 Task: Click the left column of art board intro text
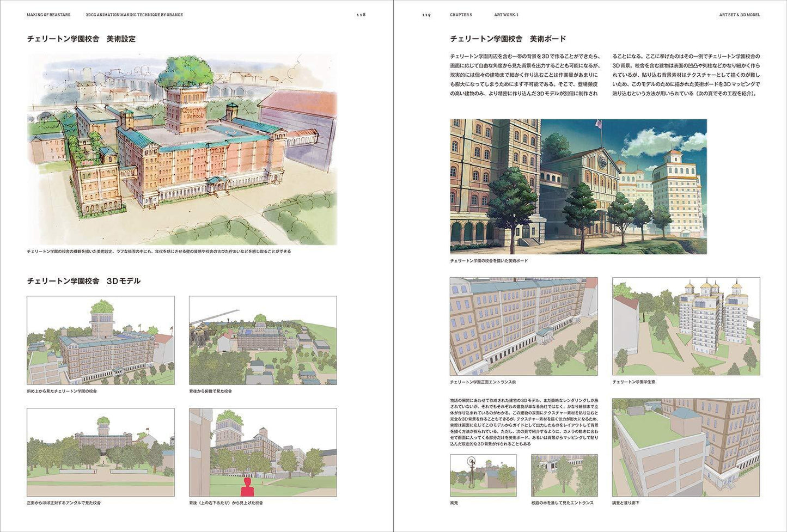click(524, 75)
